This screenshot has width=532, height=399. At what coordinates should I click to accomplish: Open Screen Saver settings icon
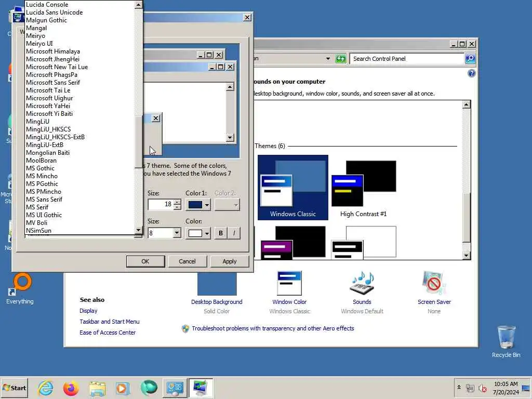[434, 283]
